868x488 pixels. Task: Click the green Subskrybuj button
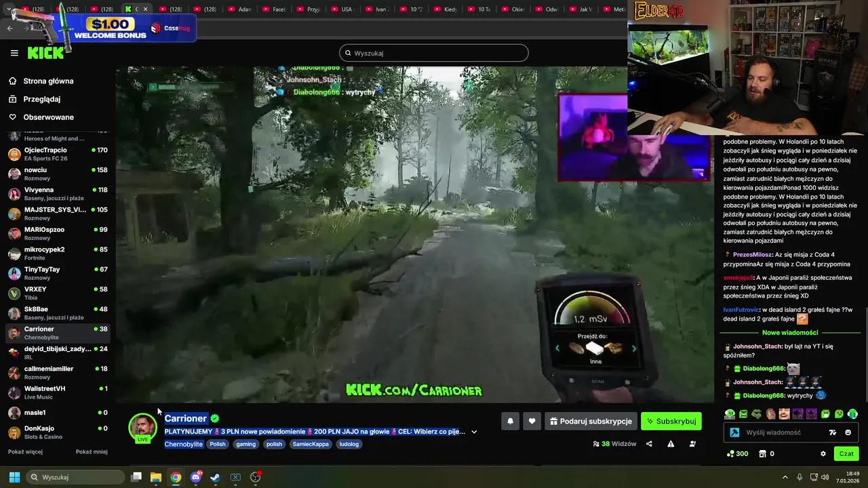coord(671,421)
